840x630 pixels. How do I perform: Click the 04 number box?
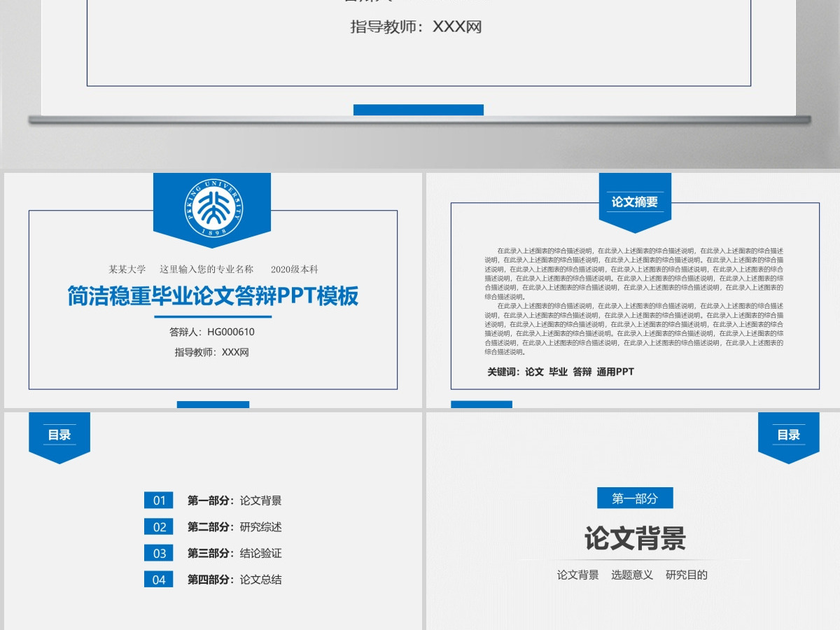pyautogui.click(x=159, y=580)
